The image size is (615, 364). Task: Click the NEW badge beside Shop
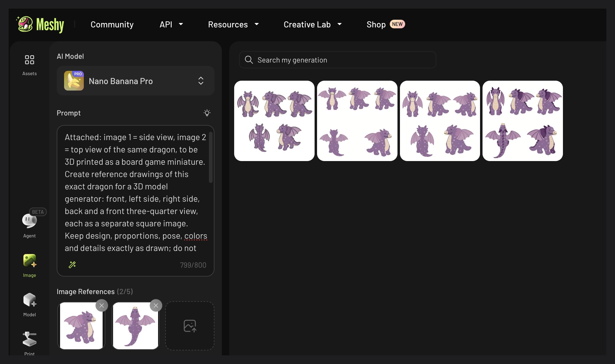click(x=397, y=24)
